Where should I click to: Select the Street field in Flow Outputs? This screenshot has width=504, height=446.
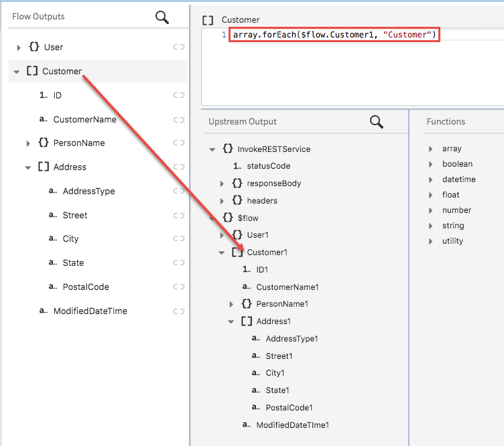[75, 215]
